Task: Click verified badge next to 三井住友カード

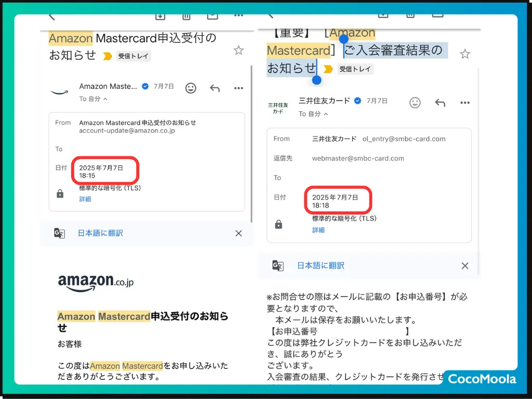Action: [357, 101]
